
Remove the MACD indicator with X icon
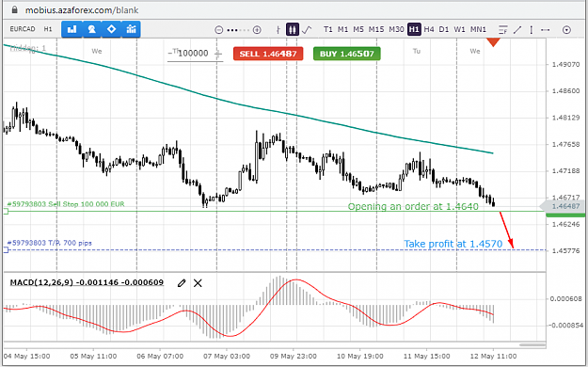tap(198, 283)
